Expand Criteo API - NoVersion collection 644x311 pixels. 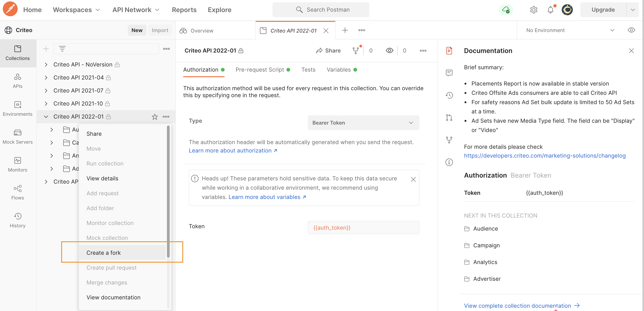(46, 64)
